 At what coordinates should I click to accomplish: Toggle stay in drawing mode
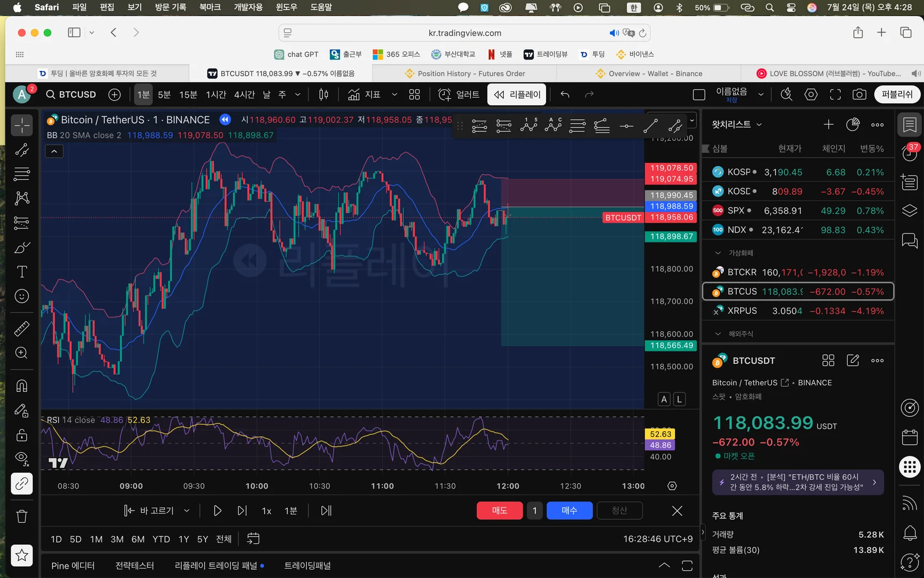[22, 410]
